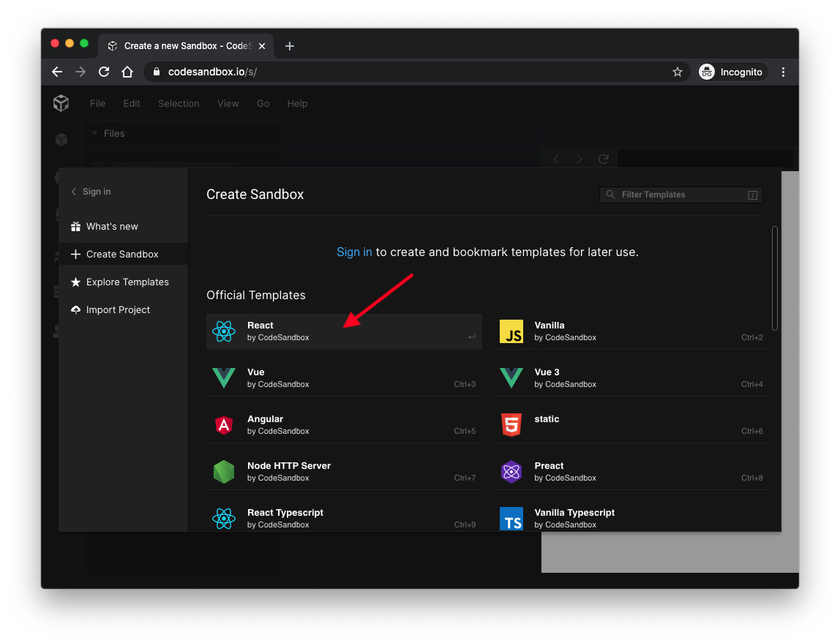This screenshot has width=840, height=643.
Task: Click the CodeSandbox cube logo
Action: 61,103
